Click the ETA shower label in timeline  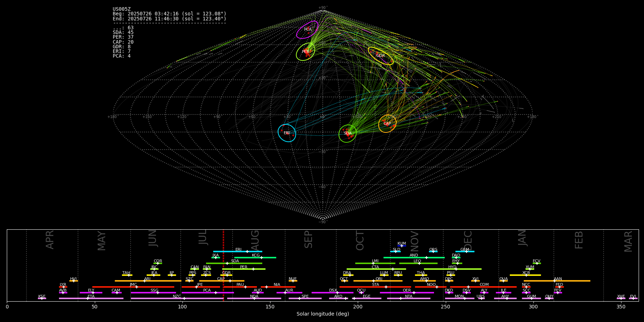[91, 296]
